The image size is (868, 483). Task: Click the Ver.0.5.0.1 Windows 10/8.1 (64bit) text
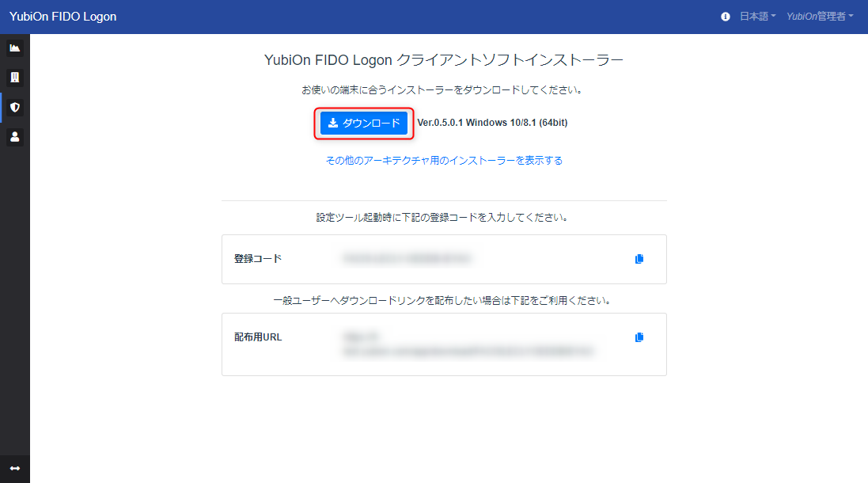pos(492,123)
